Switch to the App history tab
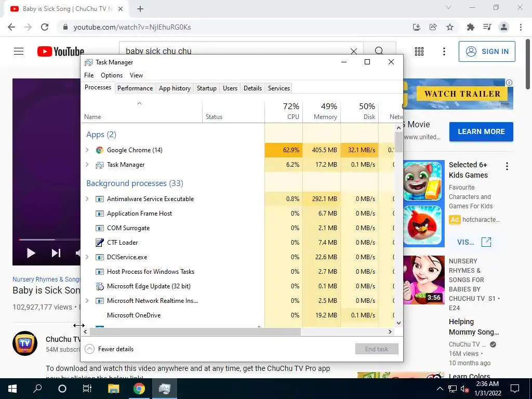532x399 pixels. (175, 88)
